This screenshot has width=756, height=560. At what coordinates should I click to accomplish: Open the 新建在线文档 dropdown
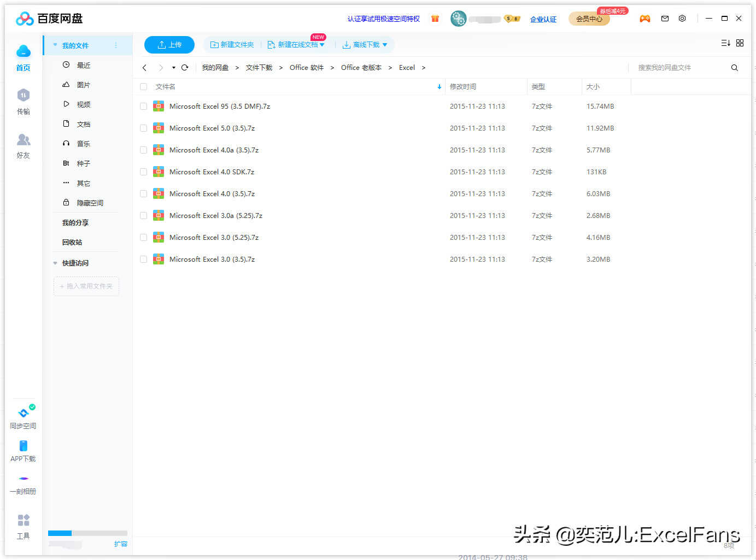click(x=322, y=45)
